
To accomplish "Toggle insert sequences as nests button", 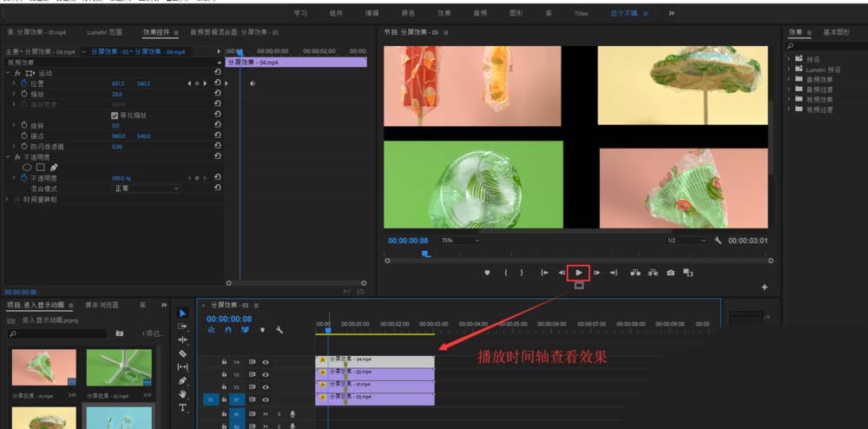I will point(211,330).
